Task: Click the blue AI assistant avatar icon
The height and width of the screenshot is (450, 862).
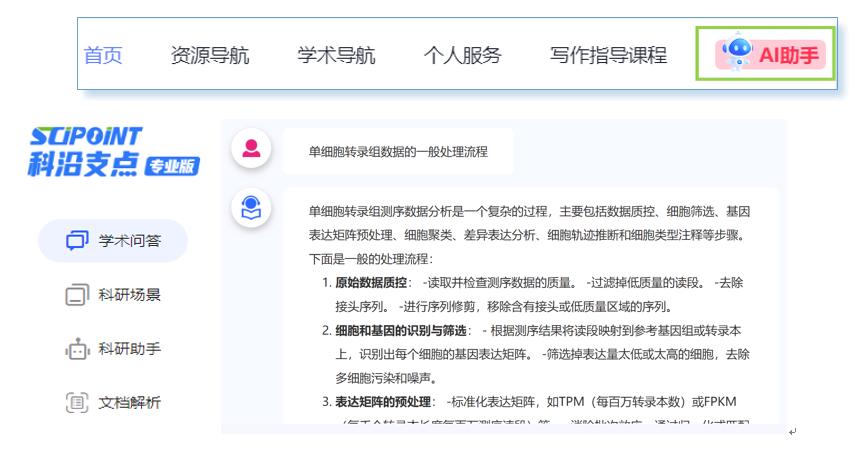Action: 249,208
